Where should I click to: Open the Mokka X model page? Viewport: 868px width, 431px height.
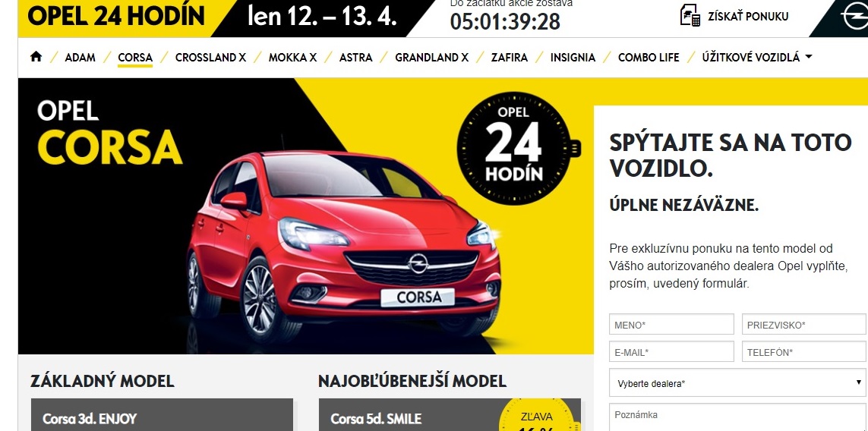[292, 58]
